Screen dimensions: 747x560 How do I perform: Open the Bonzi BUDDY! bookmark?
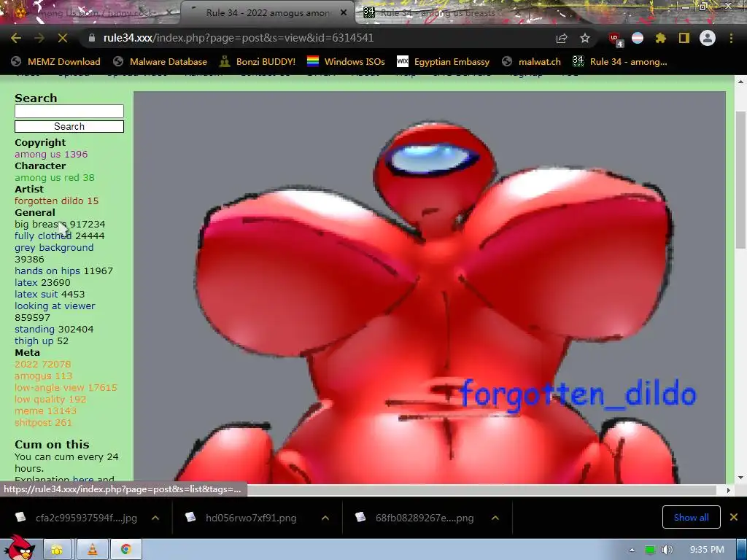tap(258, 61)
